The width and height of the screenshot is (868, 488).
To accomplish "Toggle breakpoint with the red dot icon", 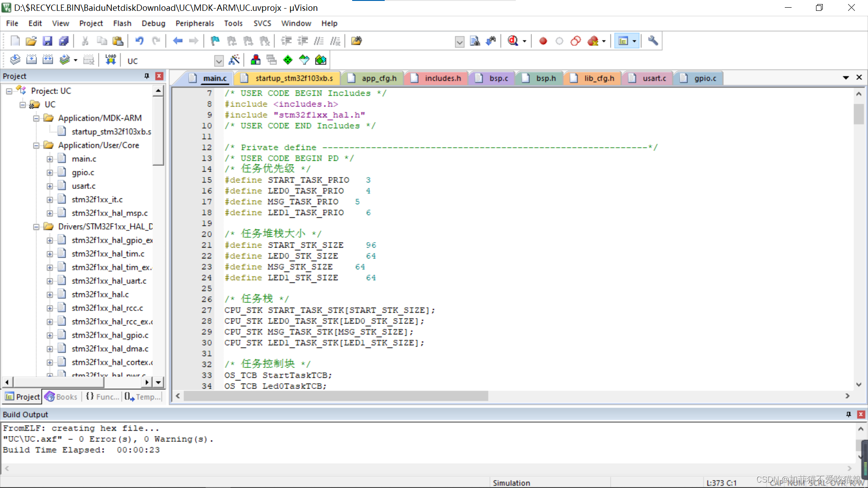I will pyautogui.click(x=543, y=41).
